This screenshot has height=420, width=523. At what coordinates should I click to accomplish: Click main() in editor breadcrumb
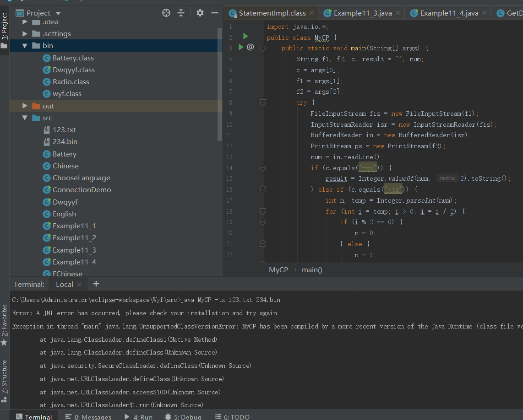click(x=312, y=270)
